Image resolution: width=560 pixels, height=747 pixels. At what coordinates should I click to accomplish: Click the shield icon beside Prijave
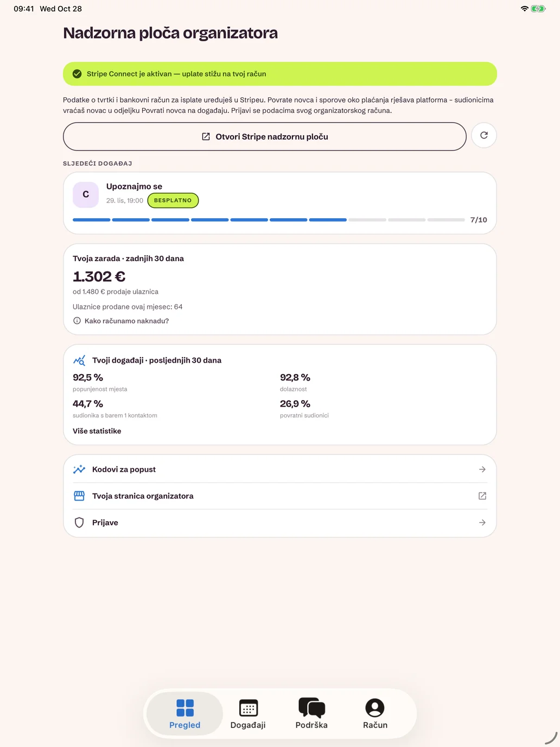point(79,523)
